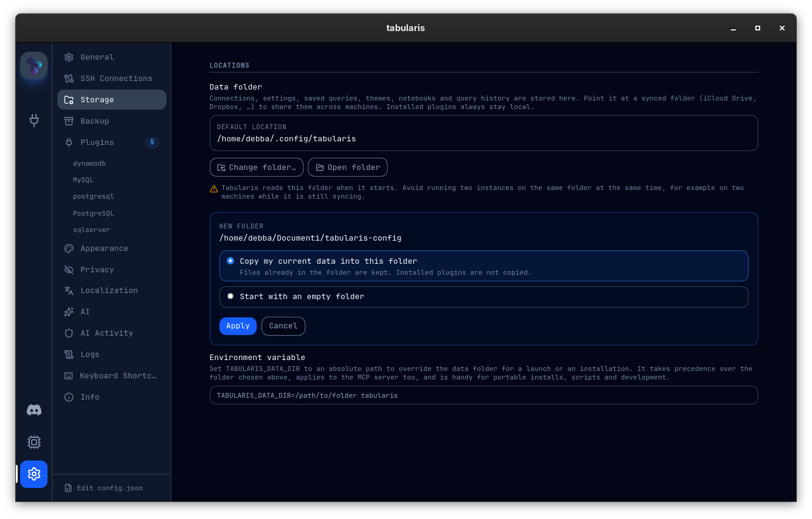Select 'Copy my current data into this folder'

pyautogui.click(x=484, y=266)
